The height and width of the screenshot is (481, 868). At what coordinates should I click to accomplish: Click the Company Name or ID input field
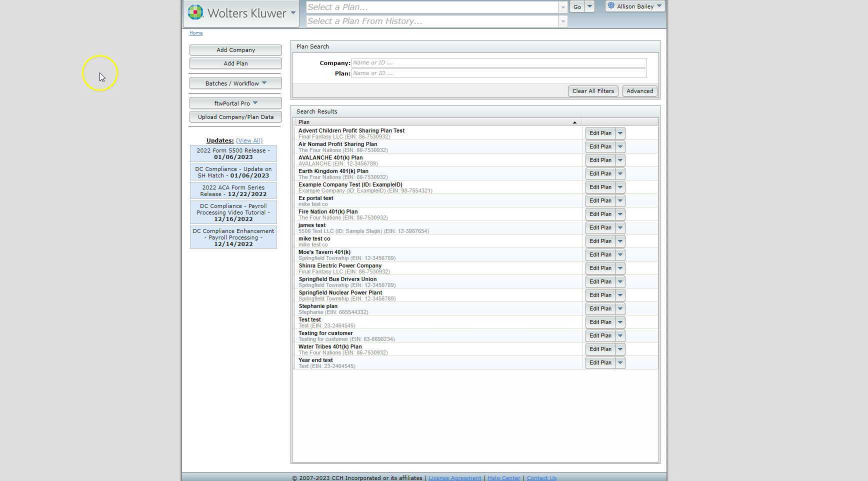point(498,62)
